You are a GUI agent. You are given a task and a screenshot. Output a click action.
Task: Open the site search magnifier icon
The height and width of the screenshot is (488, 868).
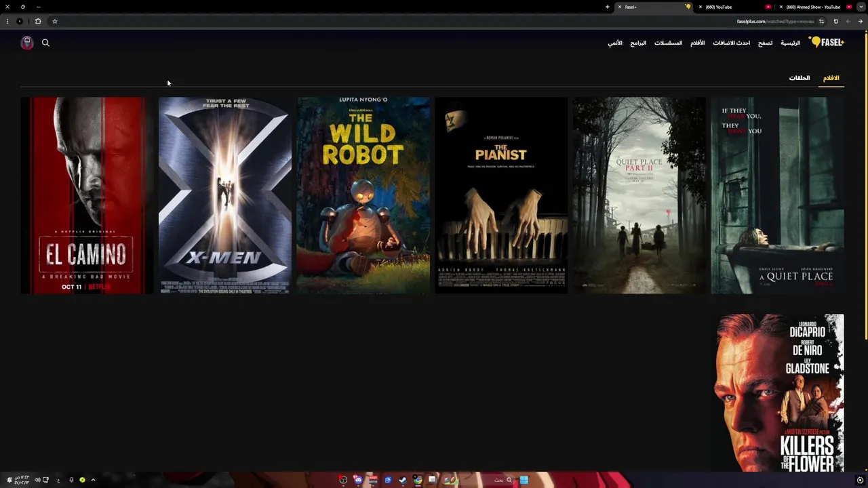pos(45,43)
